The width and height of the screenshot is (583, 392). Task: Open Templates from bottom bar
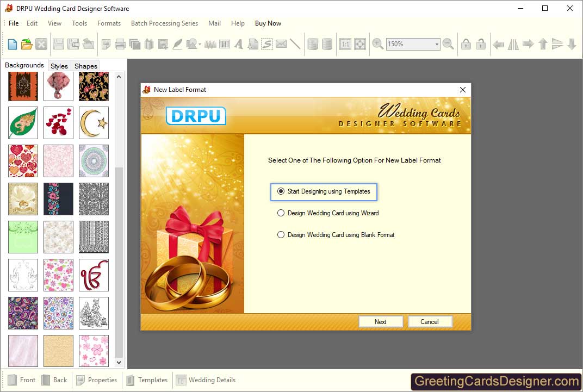[x=147, y=379]
